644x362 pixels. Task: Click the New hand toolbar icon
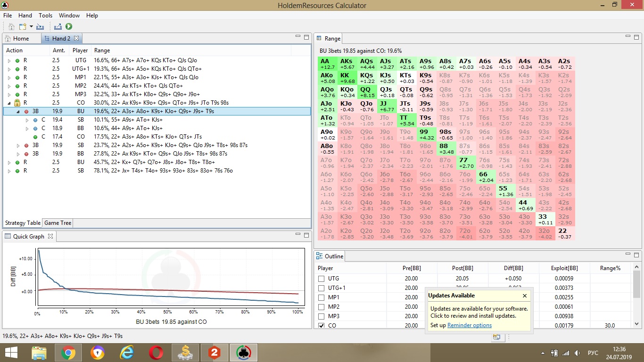pos(22,27)
